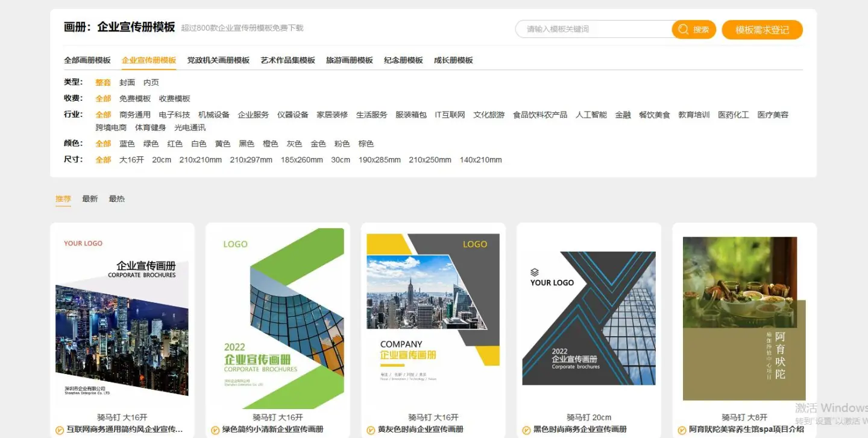Sort templates by 推荐
Screen dimensions: 868x438
63,199
